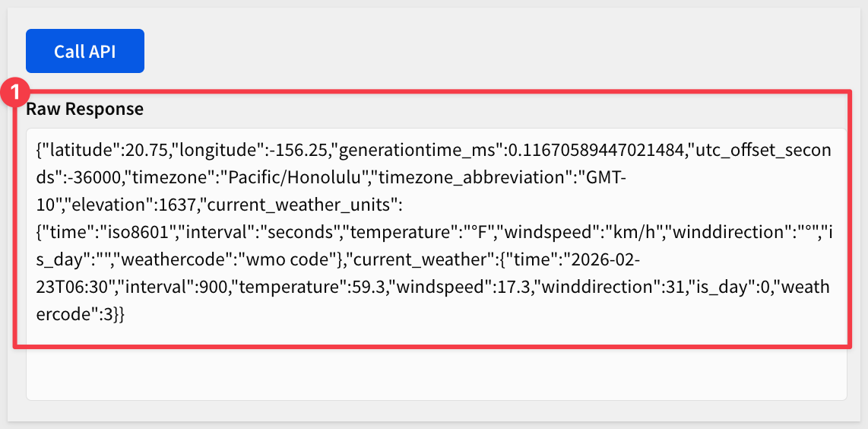Viewport: 868px width, 429px height.
Task: Click the Call API button
Action: coord(85,51)
